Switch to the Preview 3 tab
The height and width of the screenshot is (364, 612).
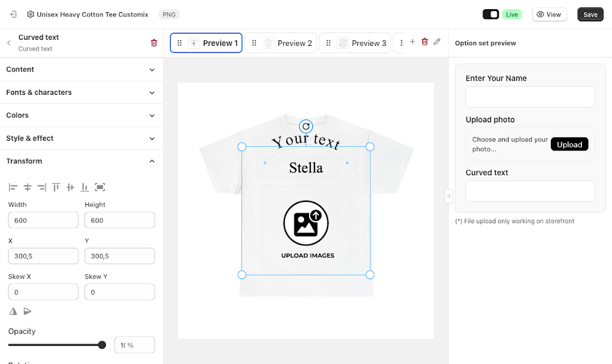click(355, 43)
